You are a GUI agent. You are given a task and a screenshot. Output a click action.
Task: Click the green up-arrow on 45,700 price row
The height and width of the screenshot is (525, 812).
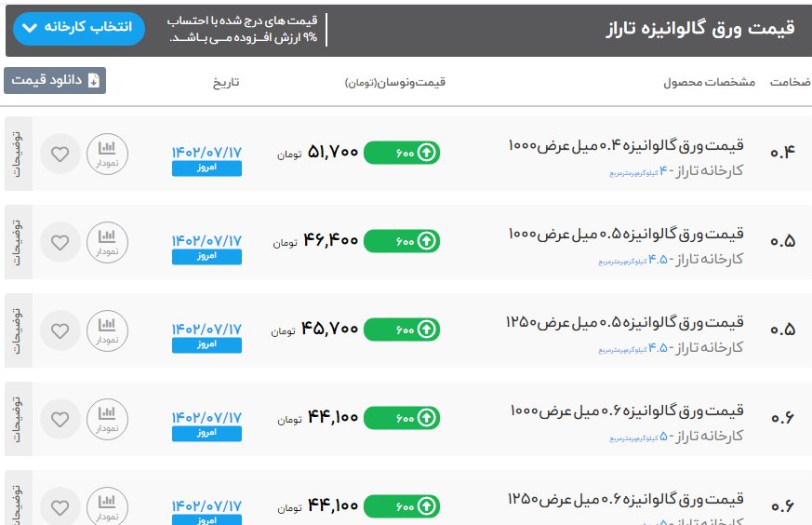(x=427, y=330)
